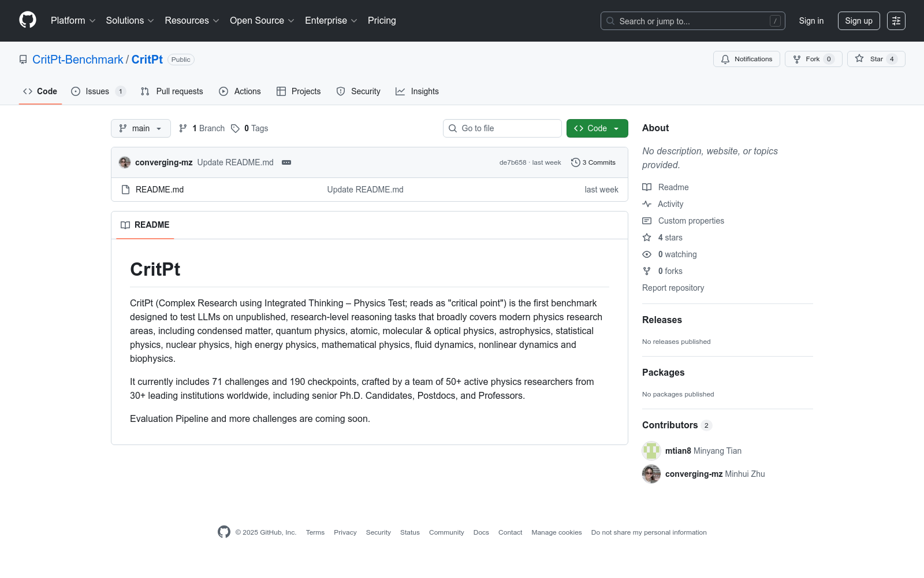The width and height of the screenshot is (924, 578).
Task: Go to GitHub homepage via Octocat logo
Action: pyautogui.click(x=28, y=20)
